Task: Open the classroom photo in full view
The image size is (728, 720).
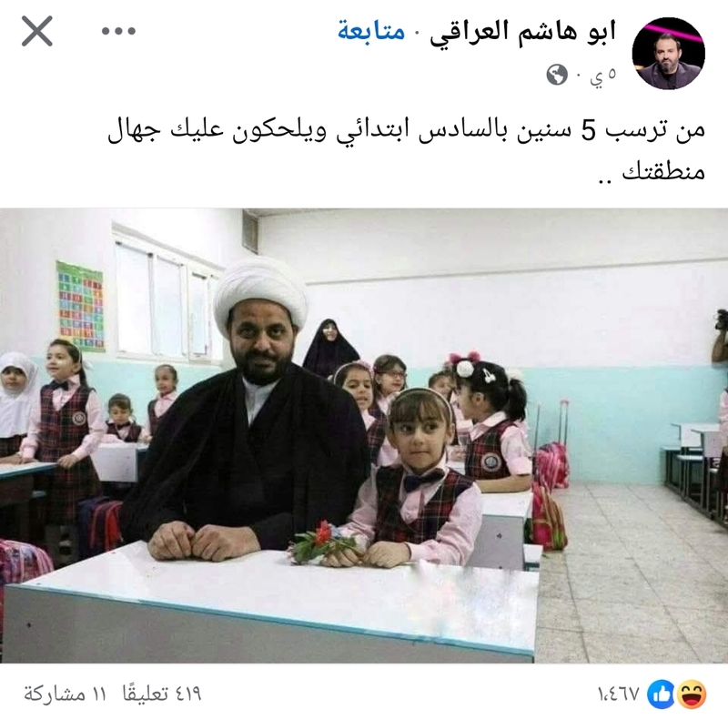Action: [364, 435]
